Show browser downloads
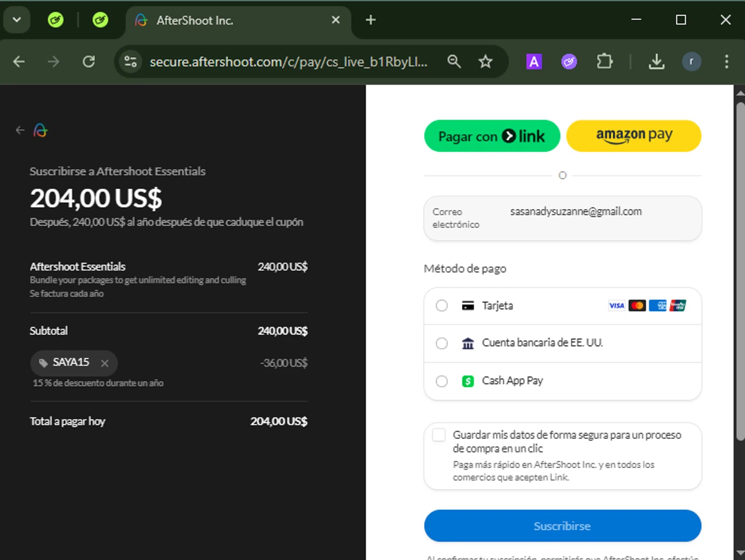Screen dimensions: 745x560 (x=657, y=62)
